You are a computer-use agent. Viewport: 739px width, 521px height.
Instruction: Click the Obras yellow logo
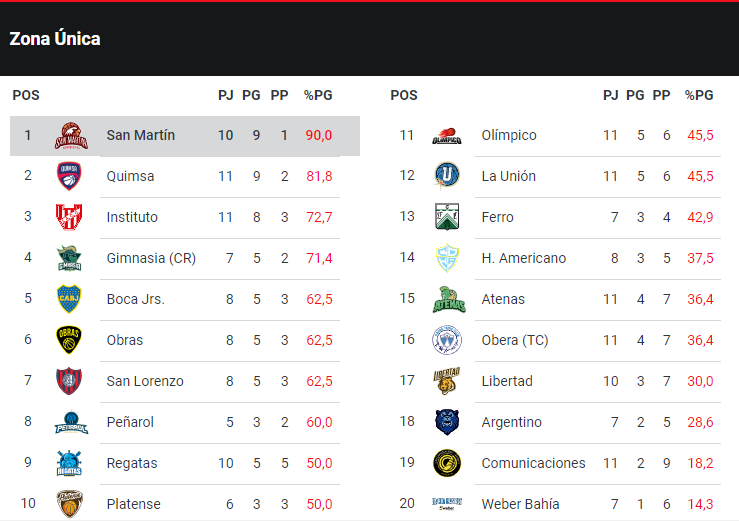[x=70, y=340]
